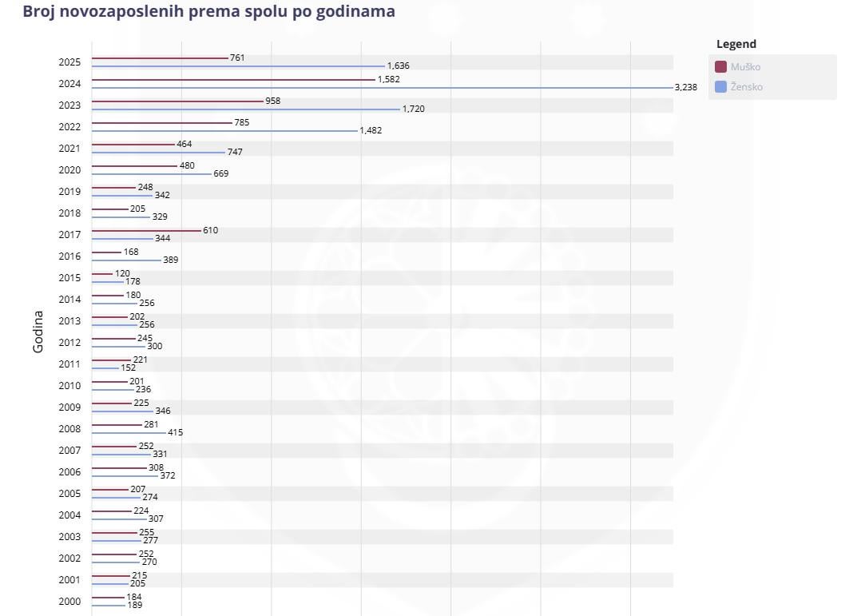Click the Muško red legend swatch
The image size is (861, 616).
click(x=721, y=67)
